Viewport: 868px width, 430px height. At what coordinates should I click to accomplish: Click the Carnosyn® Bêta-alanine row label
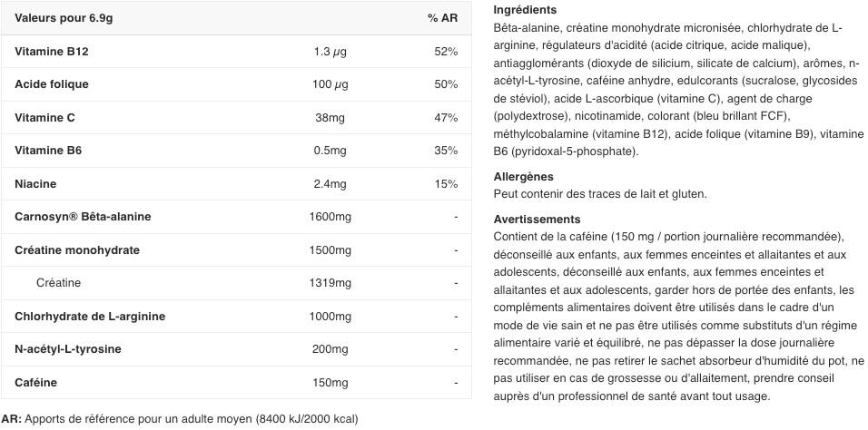[83, 217]
